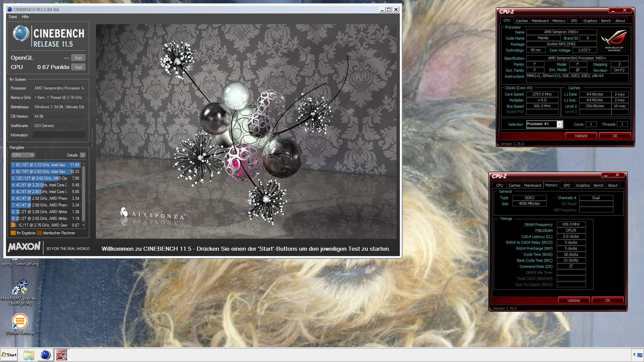Open Bench tab in memory CPU-Z window
644x362 pixels.
[598, 185]
